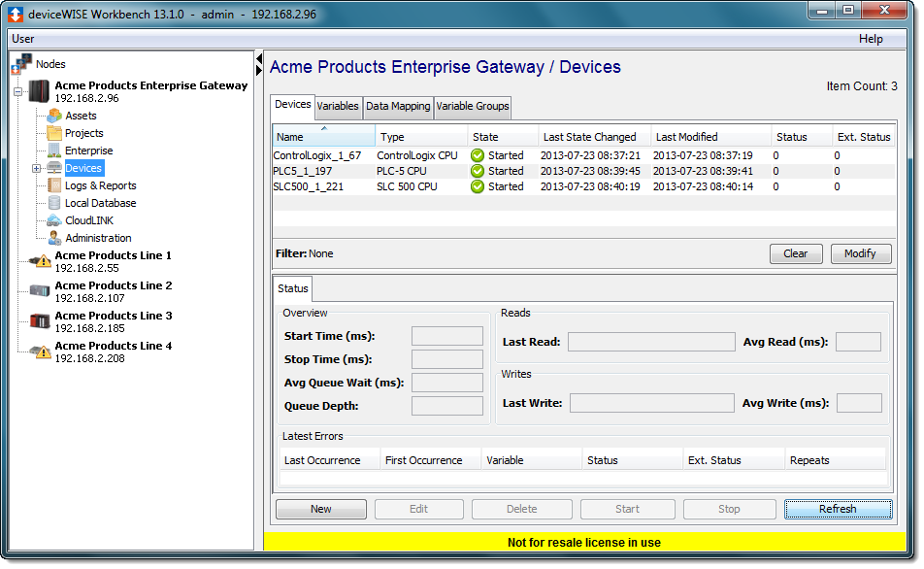924x569 pixels.
Task: Open the Assets node icon
Action: (x=55, y=116)
